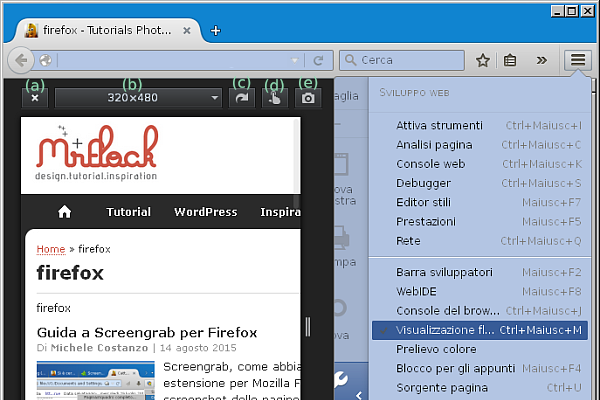Toggle touch event simulation
This screenshot has width=600, height=400.
(x=273, y=98)
